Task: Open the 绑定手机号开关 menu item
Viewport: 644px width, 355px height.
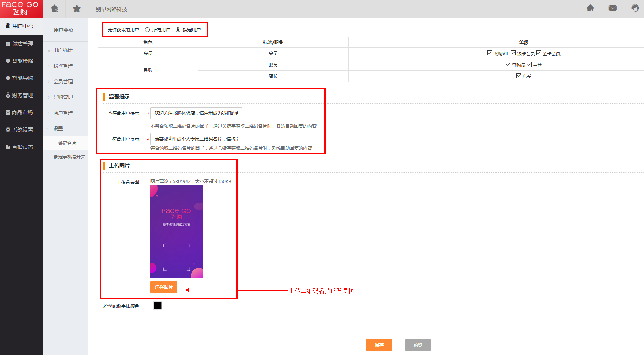Action: click(x=69, y=157)
